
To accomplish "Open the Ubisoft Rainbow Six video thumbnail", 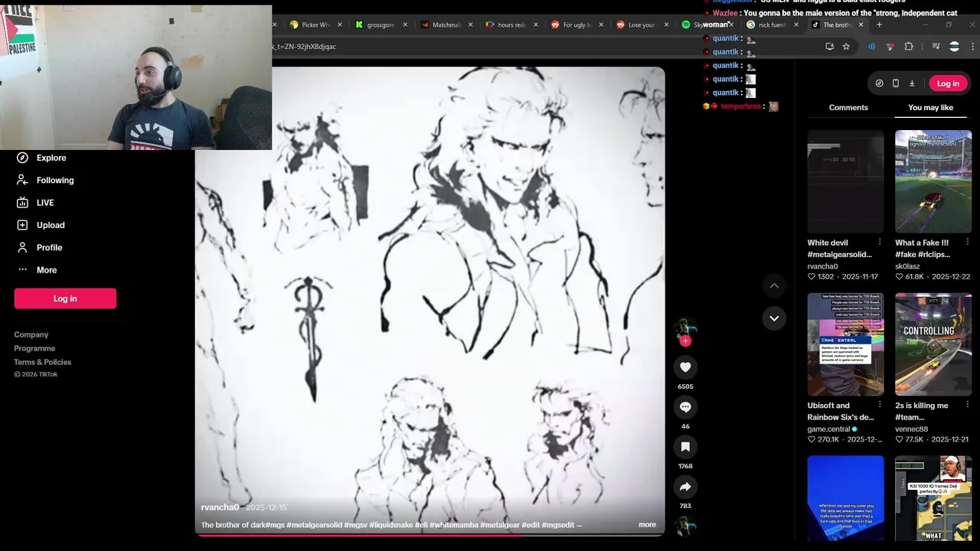I will click(845, 344).
